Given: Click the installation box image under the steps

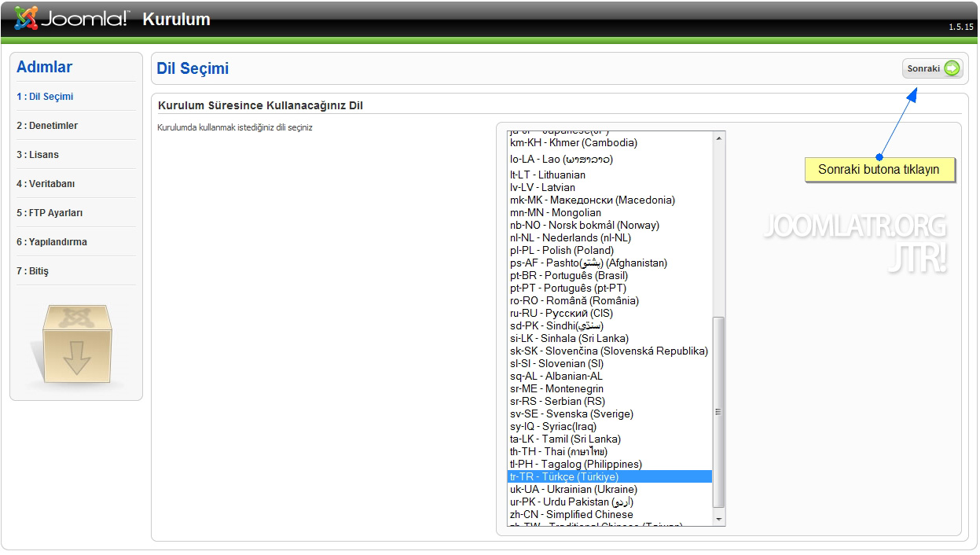Looking at the screenshot, I should [x=77, y=347].
